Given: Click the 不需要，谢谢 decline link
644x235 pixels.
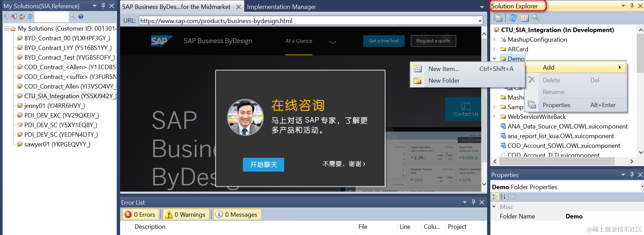Looking at the screenshot, I should click(344, 164).
